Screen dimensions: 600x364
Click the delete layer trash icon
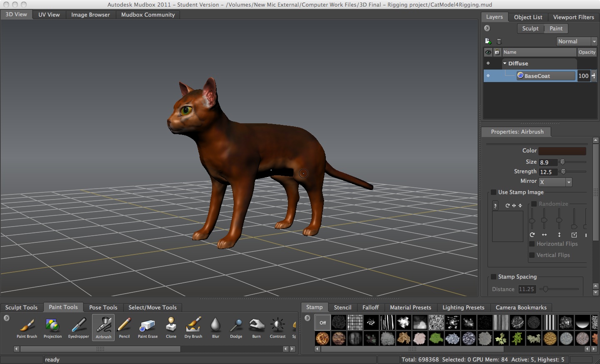(x=499, y=41)
